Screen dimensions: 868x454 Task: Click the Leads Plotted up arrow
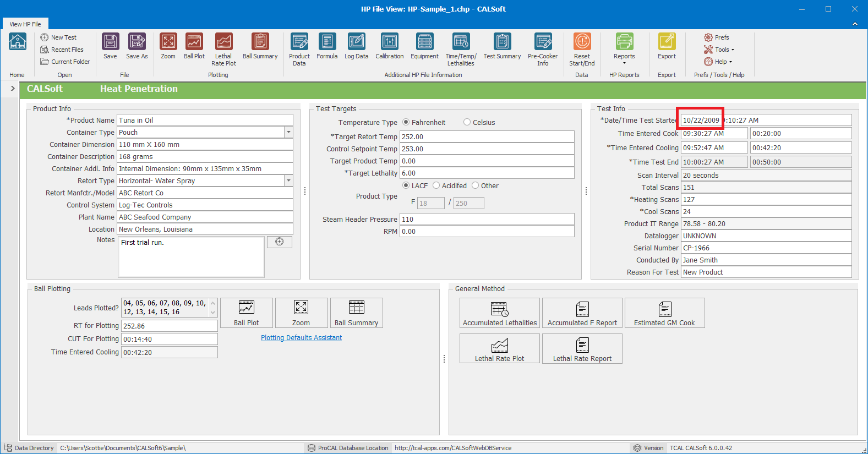213,303
